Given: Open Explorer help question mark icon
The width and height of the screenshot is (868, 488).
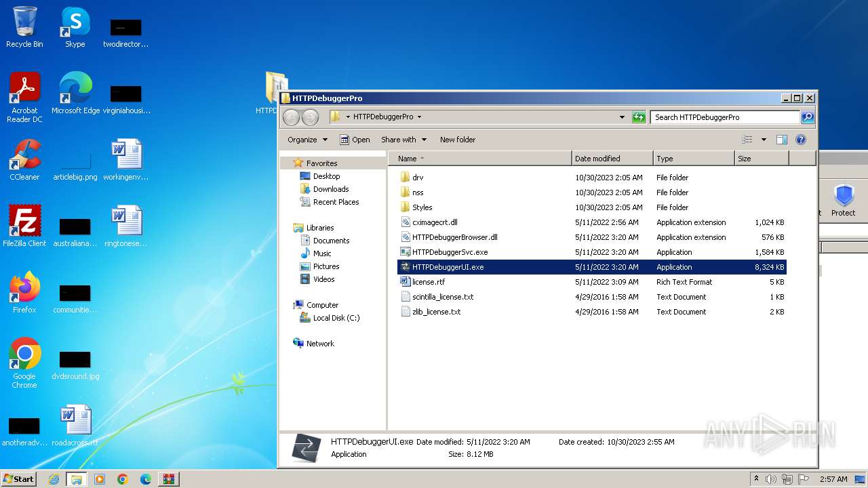Looking at the screenshot, I should coord(801,140).
